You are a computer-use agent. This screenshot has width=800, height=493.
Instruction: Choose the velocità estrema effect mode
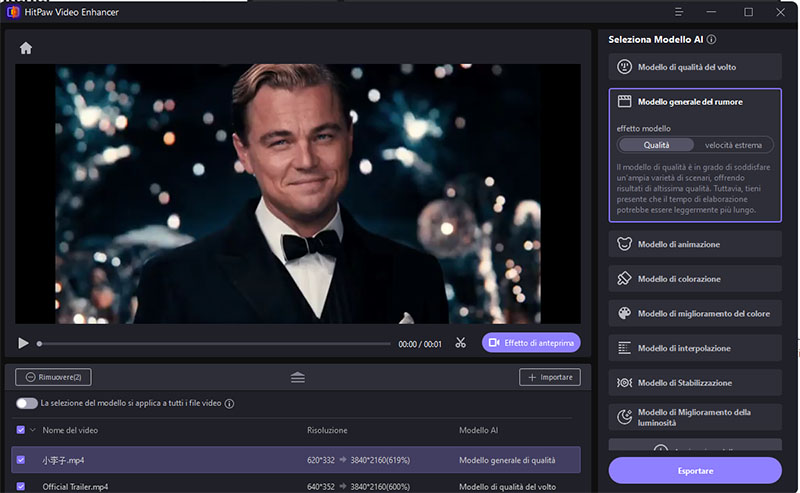click(x=733, y=145)
